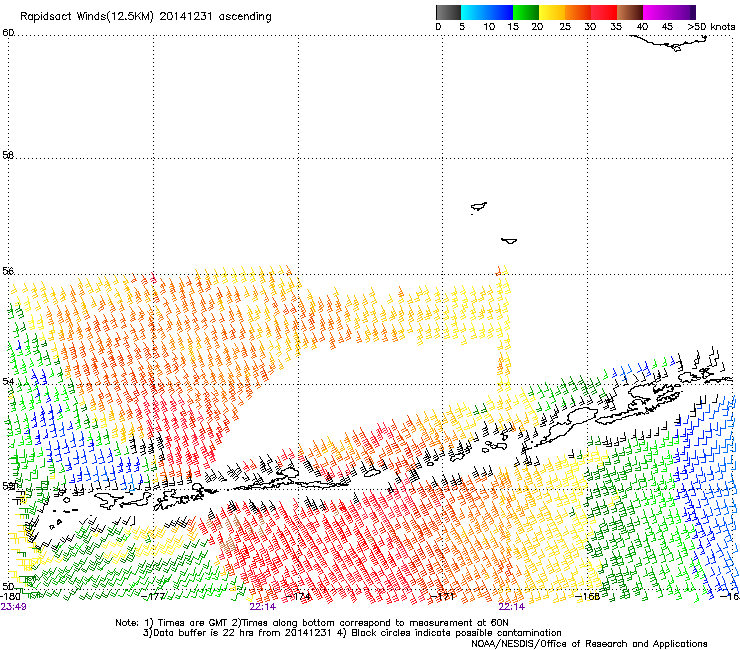The height and width of the screenshot is (650, 740).
Task: Click the '58' latitude axis label
Action: (8, 155)
